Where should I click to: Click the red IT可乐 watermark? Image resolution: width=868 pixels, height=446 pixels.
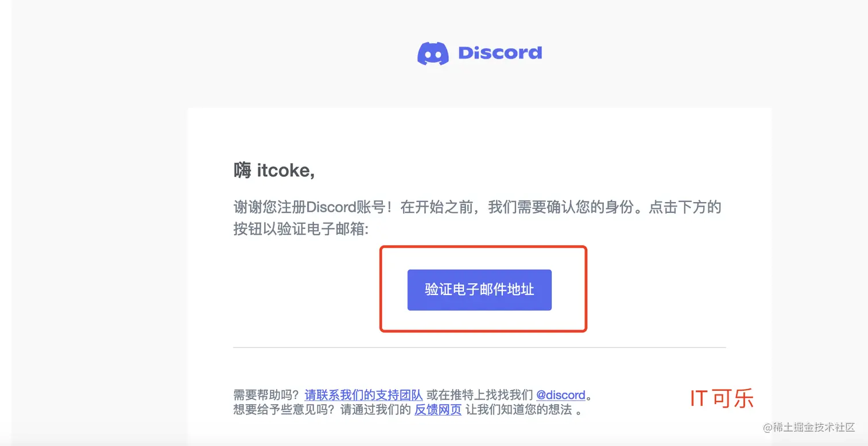tap(721, 398)
